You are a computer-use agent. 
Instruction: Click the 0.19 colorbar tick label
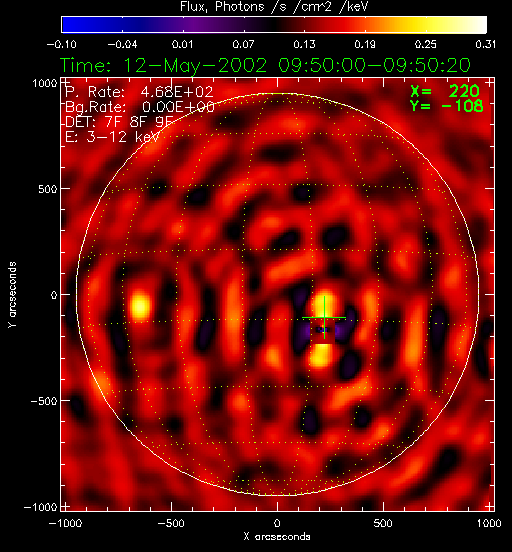pos(365,44)
